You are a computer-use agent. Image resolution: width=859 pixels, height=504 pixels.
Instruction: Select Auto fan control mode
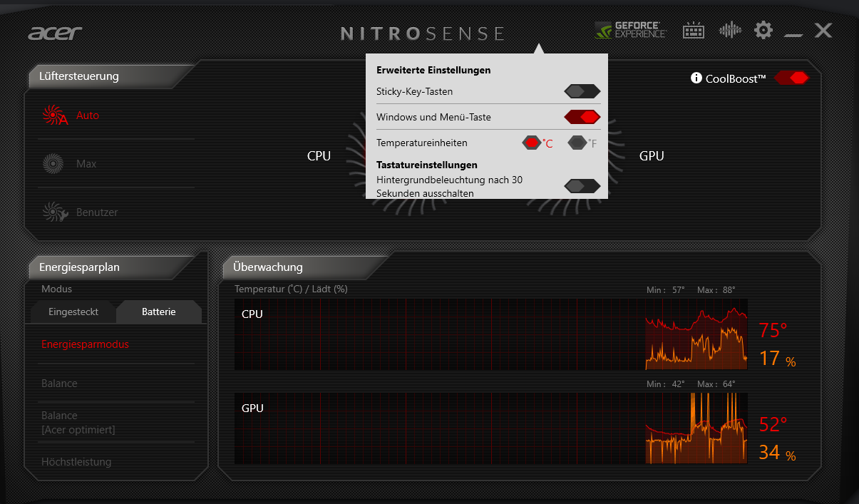click(88, 115)
